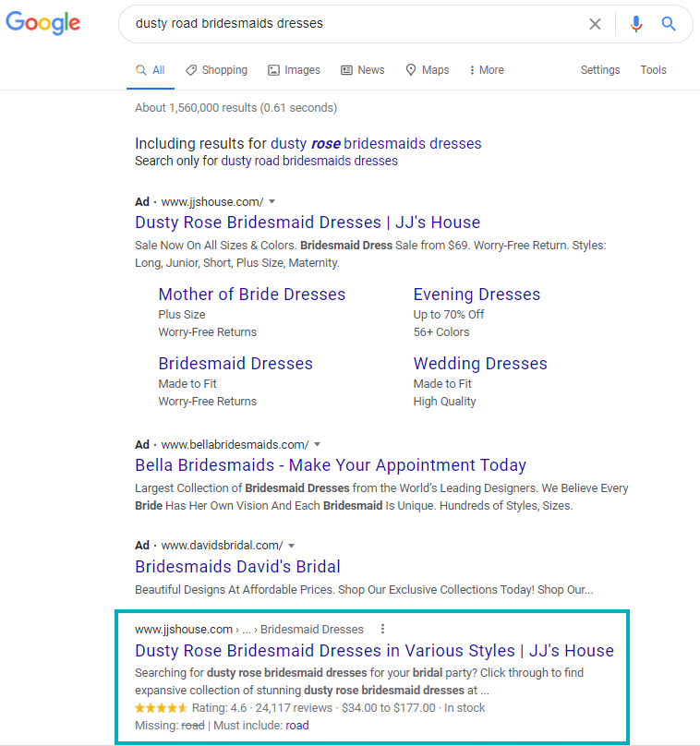Click Mother of Bride Dresses sitelink
This screenshot has width=700, height=746.
(x=251, y=295)
